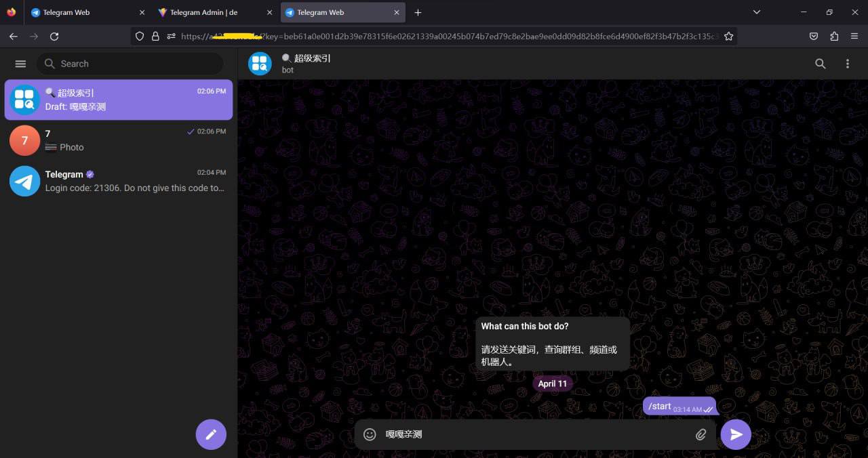Screen dimensions: 868x458
Task: Bookmark this page with the star icon
Action: pos(728,37)
